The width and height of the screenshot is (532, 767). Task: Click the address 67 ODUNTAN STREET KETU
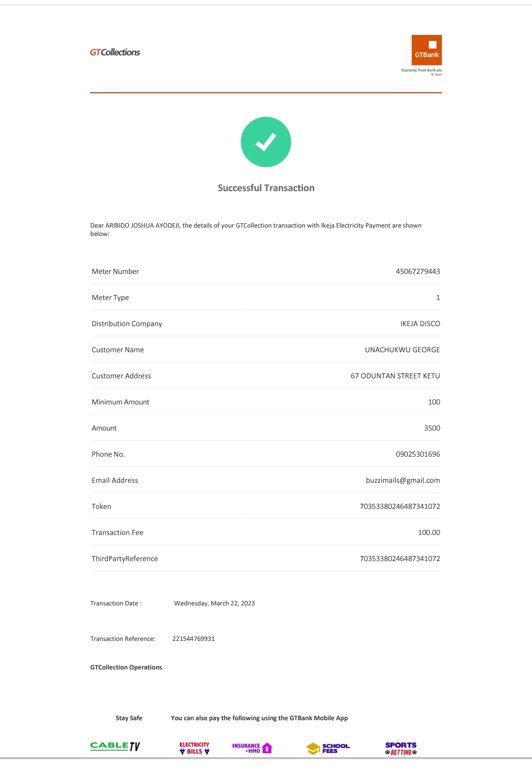395,376
